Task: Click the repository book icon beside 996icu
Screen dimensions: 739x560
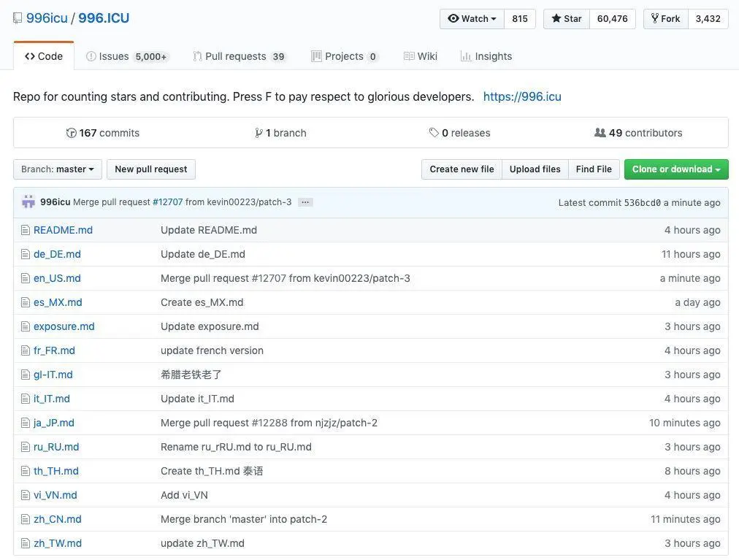Action: [18, 18]
